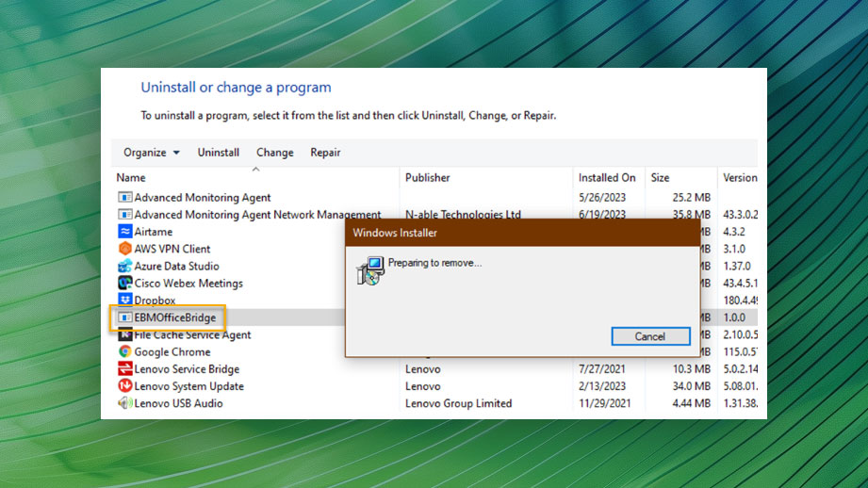Click the EBMOfficeBridge program icon

coord(125,317)
